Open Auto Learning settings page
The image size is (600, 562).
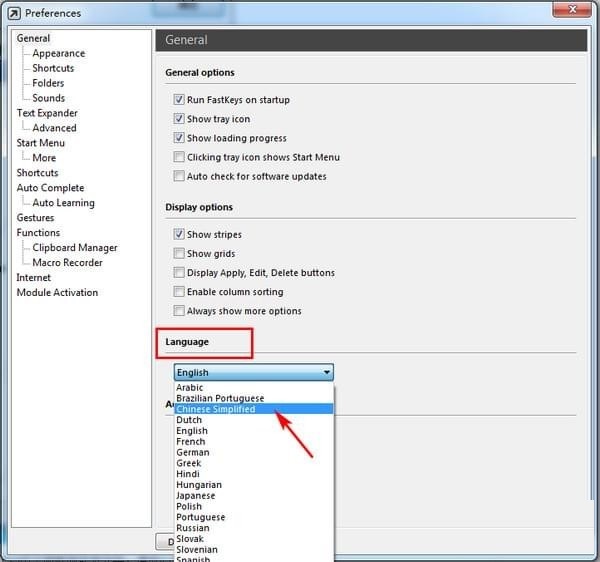pyautogui.click(x=64, y=203)
